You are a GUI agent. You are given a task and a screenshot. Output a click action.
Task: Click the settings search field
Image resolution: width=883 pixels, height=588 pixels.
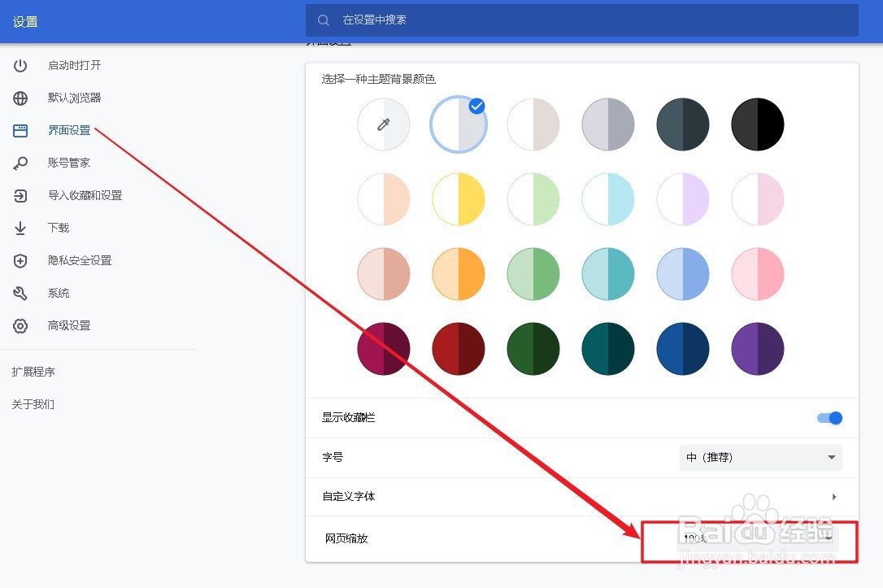(581, 20)
